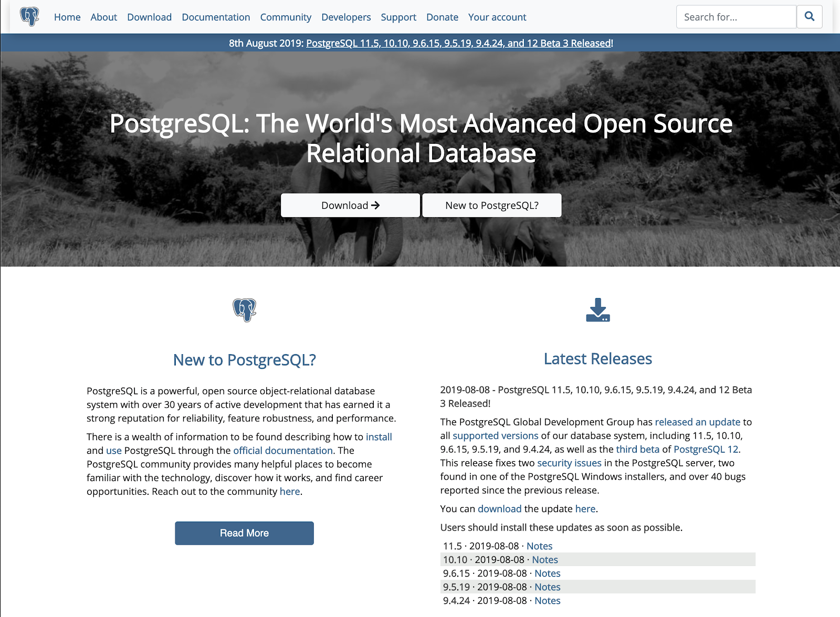This screenshot has width=840, height=617.
Task: Follow the install link
Action: pos(379,437)
